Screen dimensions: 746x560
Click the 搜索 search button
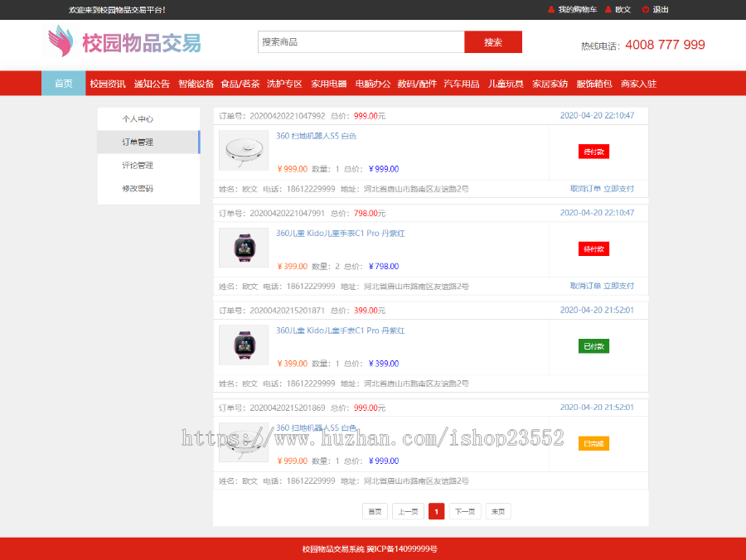pos(493,41)
